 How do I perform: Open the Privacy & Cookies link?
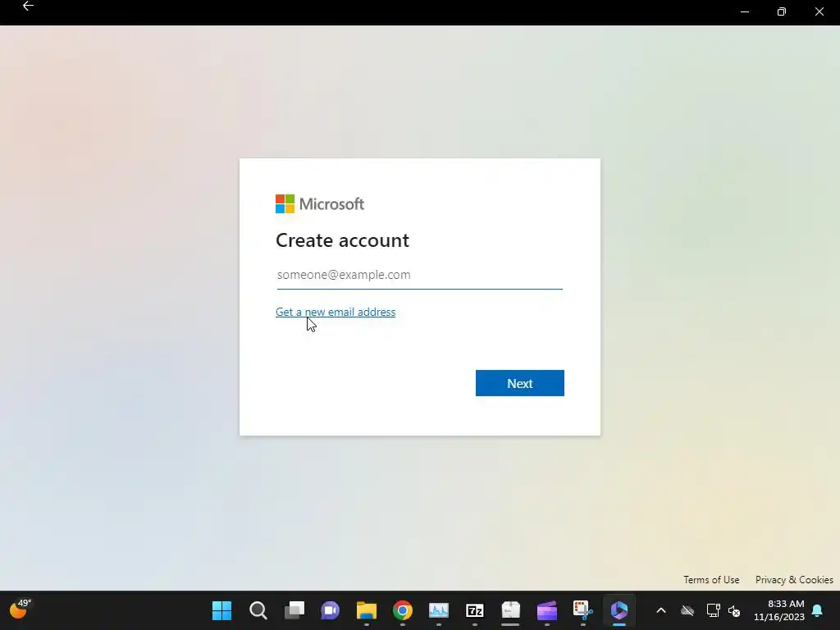click(794, 580)
